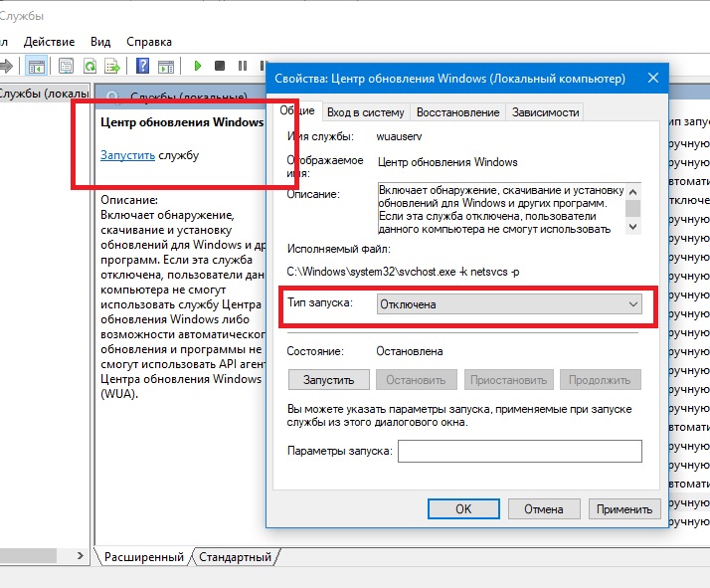Click the Продолжить button

pyautogui.click(x=600, y=380)
